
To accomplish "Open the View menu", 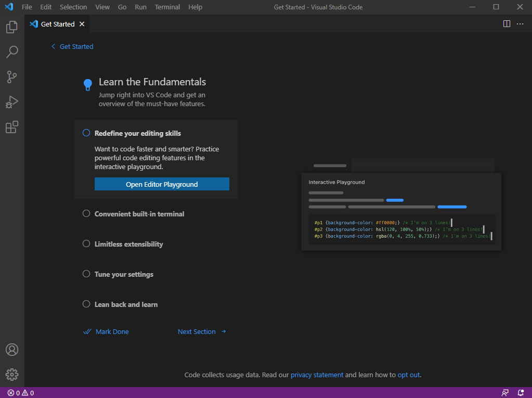I will pos(102,7).
